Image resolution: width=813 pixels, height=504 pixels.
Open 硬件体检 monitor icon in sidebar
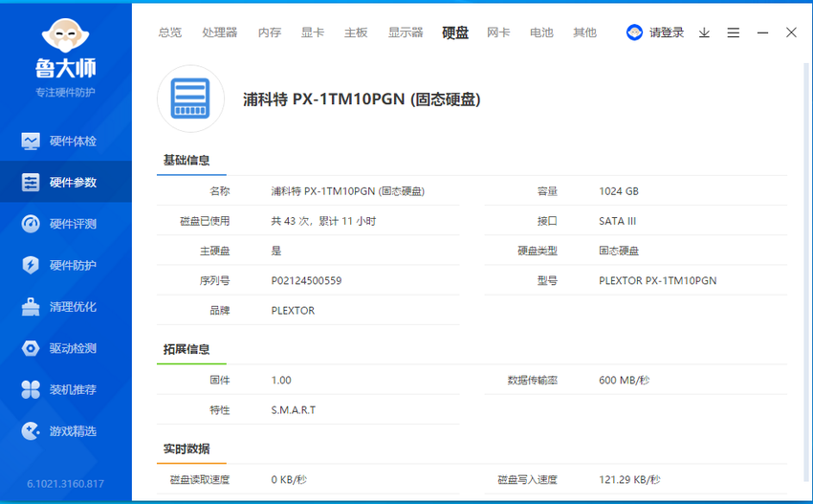(31, 141)
